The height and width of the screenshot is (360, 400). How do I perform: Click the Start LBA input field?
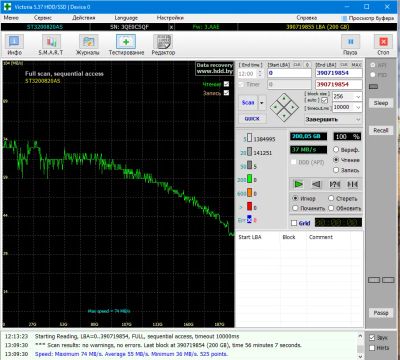click(289, 73)
